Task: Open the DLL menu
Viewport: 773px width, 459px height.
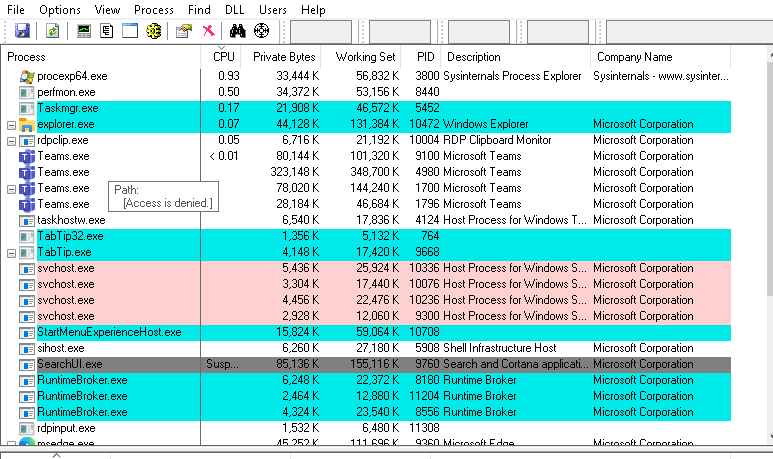Action: (234, 10)
